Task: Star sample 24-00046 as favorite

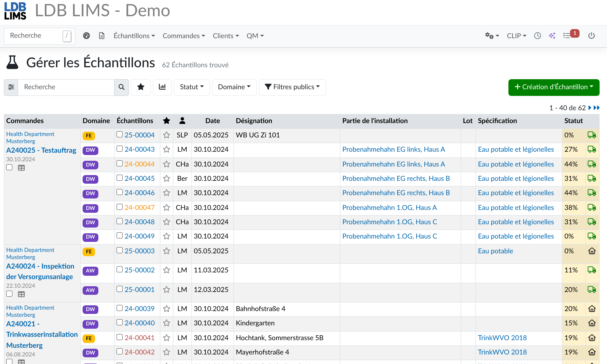Action: point(167,193)
